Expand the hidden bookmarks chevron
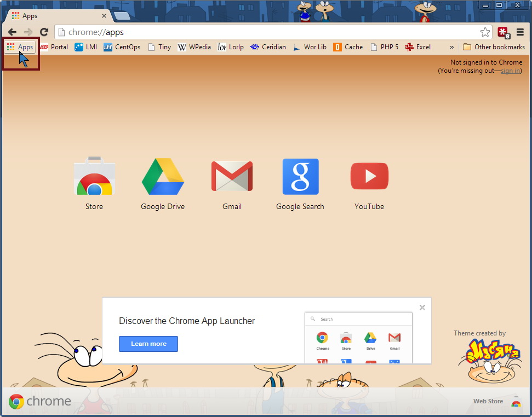The height and width of the screenshot is (417, 532). [x=452, y=47]
